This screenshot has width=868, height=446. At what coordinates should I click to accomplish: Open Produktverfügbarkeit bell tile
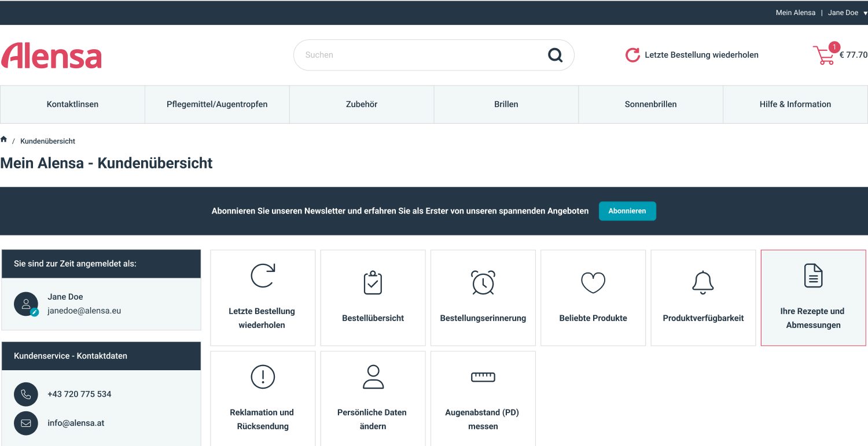pyautogui.click(x=703, y=298)
